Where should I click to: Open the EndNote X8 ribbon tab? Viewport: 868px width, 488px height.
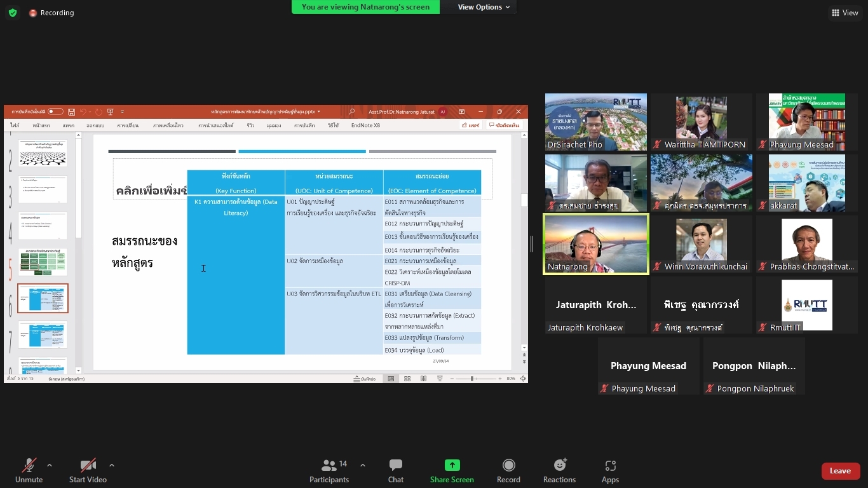[x=365, y=126]
